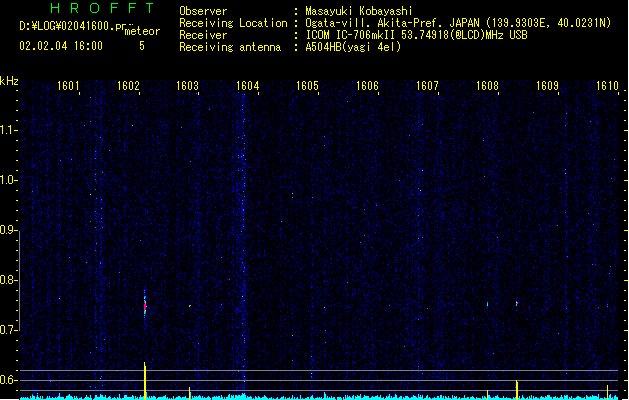This screenshot has height=400, width=629.
Task: Click the bright red meteor echo after 1602
Action: (145, 306)
